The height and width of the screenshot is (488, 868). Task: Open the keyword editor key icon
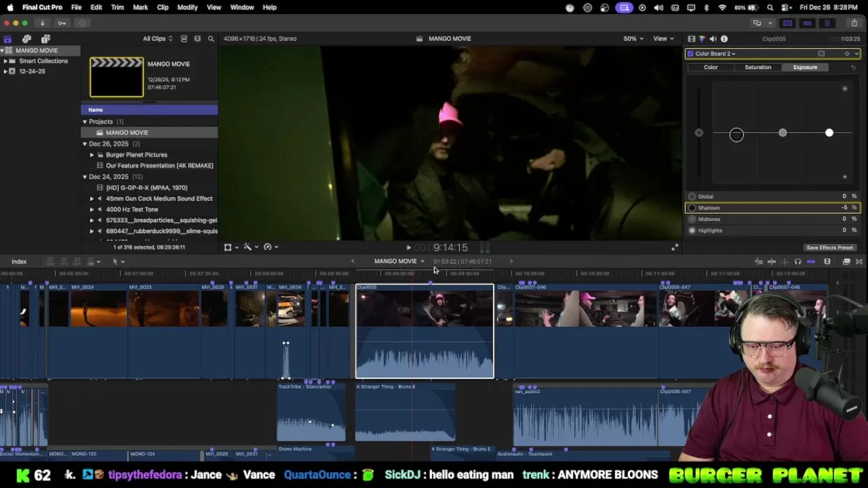tap(62, 23)
